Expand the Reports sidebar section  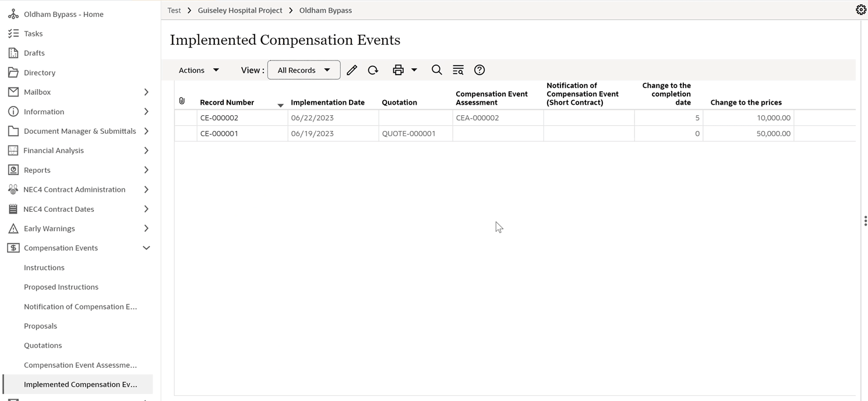coord(146,169)
